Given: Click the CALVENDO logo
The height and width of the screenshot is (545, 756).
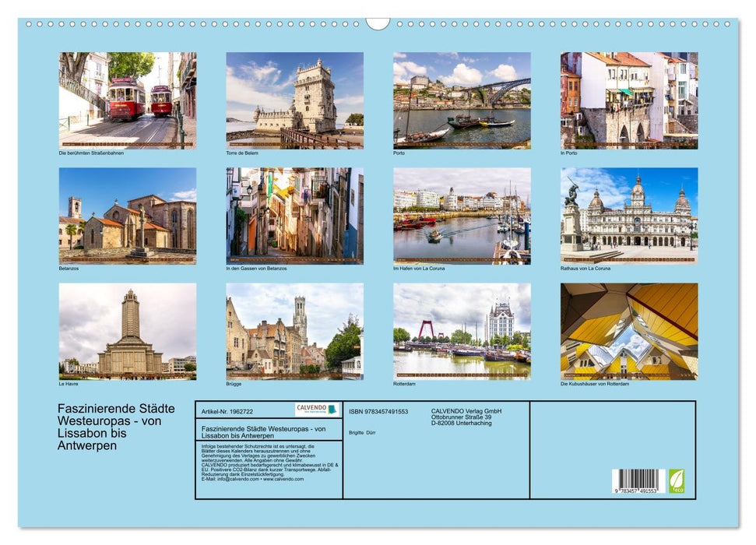Looking at the screenshot, I should click(317, 410).
